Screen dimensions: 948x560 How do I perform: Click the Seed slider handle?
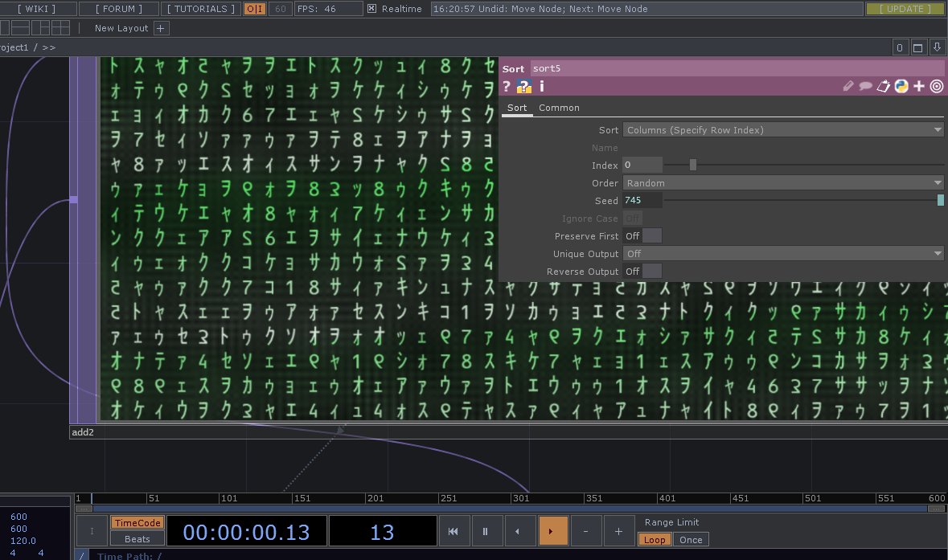click(940, 201)
